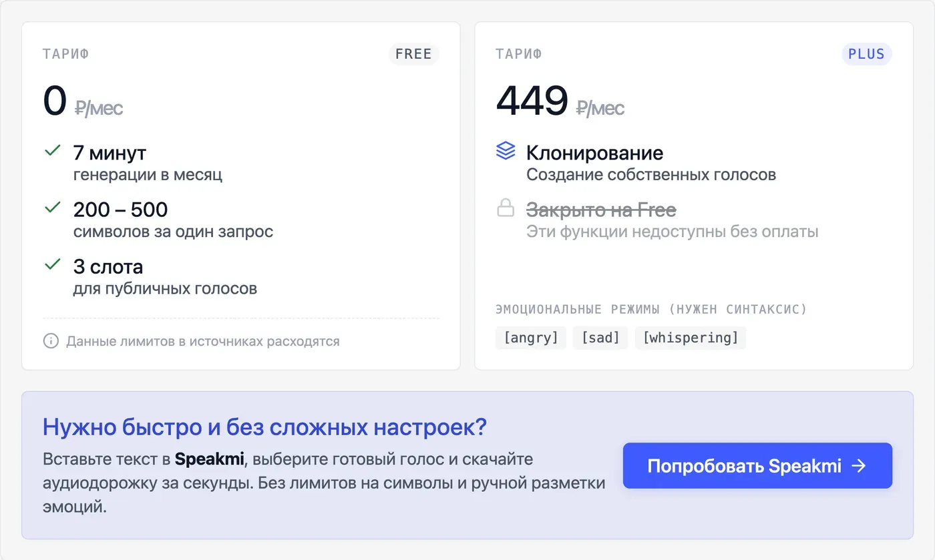Select the [whispering] emotion tag

point(690,338)
